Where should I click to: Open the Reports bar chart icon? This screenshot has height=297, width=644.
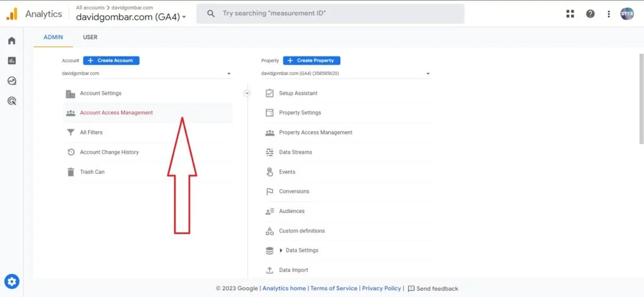[11, 61]
